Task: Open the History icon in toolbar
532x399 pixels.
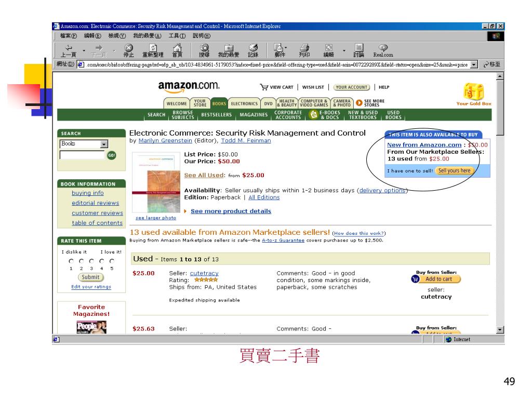Action: 253,48
